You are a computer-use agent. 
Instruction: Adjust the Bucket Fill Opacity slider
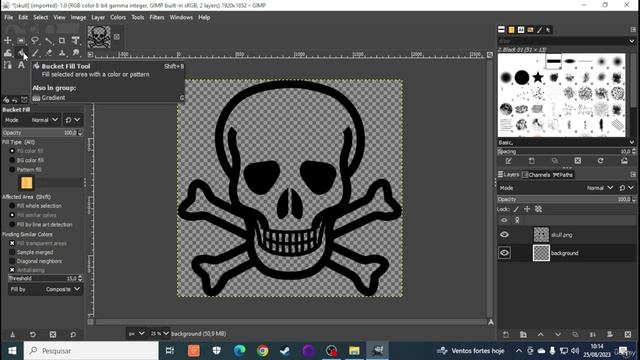point(42,133)
